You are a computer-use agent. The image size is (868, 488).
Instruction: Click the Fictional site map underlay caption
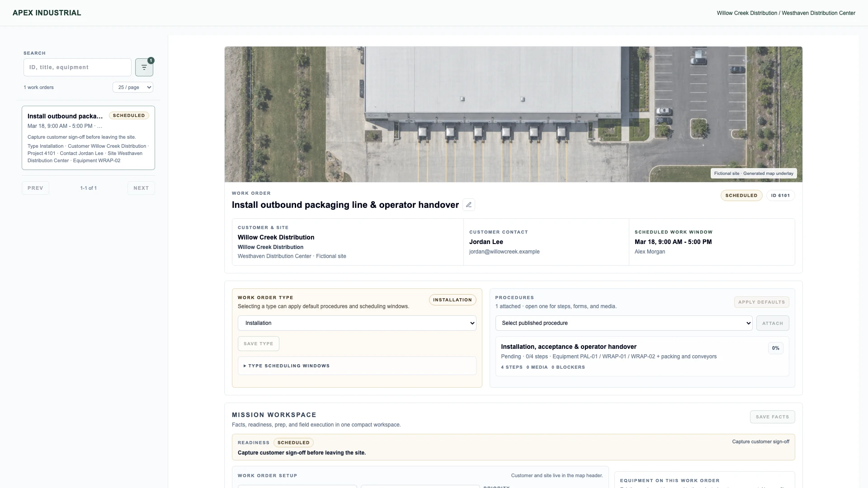pos(754,174)
